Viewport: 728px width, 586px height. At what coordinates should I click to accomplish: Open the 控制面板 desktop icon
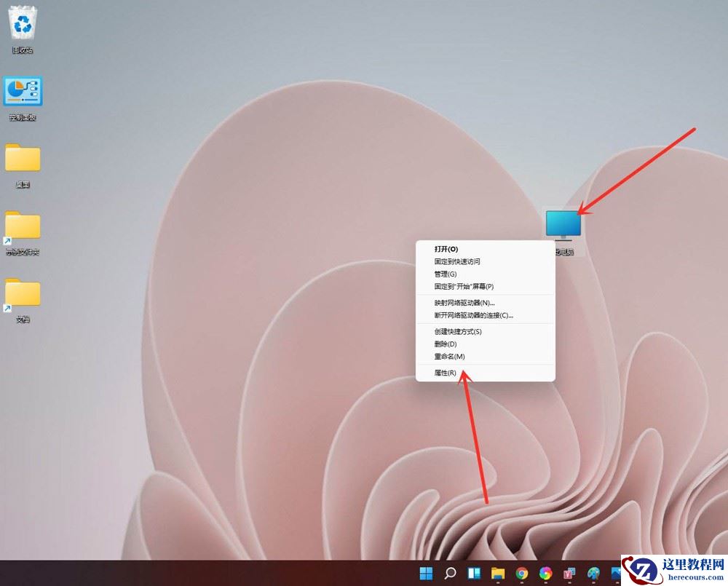(x=23, y=91)
